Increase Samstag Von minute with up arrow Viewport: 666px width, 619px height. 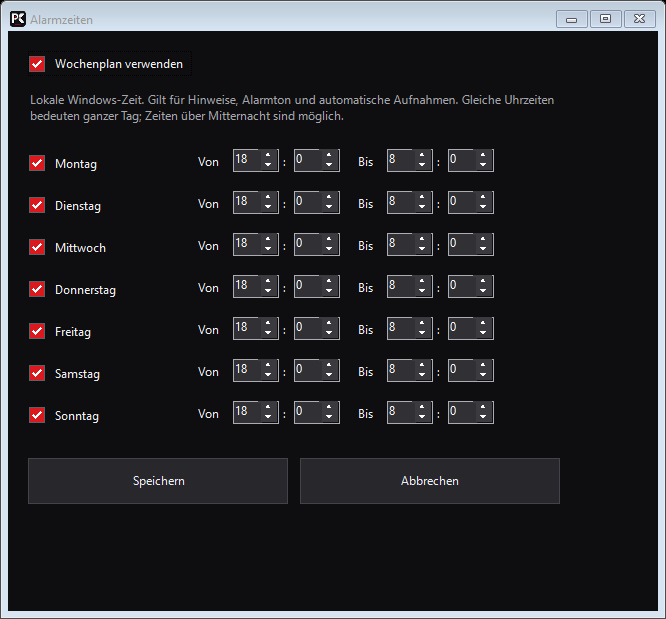point(329,365)
